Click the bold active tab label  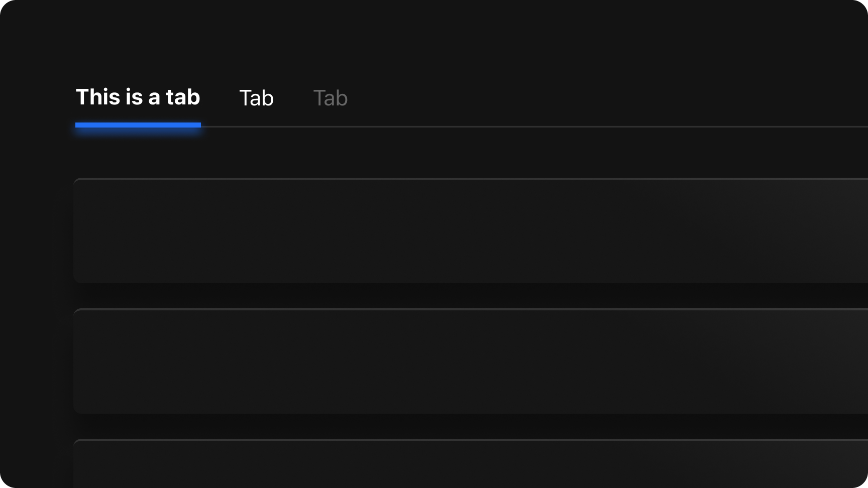click(138, 97)
